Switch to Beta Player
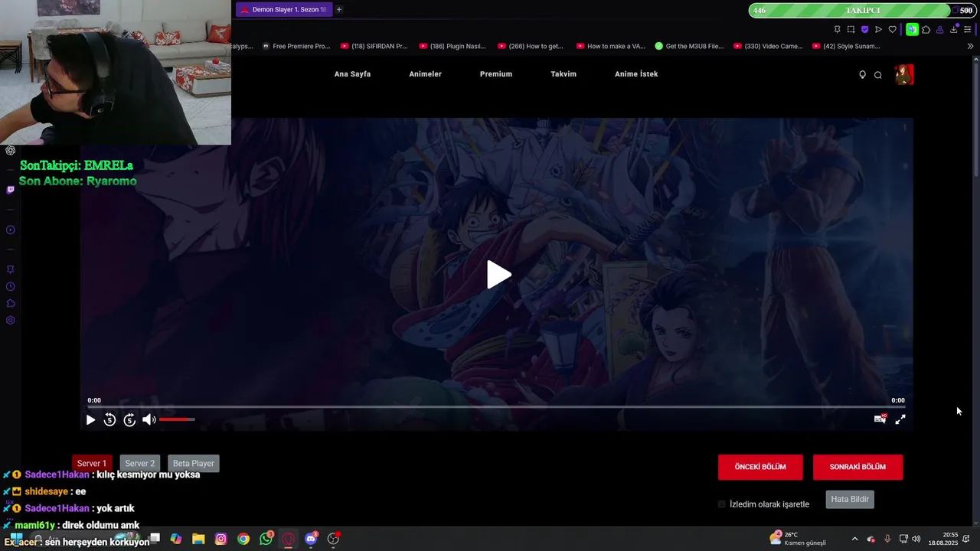The height and width of the screenshot is (551, 980). click(x=194, y=463)
